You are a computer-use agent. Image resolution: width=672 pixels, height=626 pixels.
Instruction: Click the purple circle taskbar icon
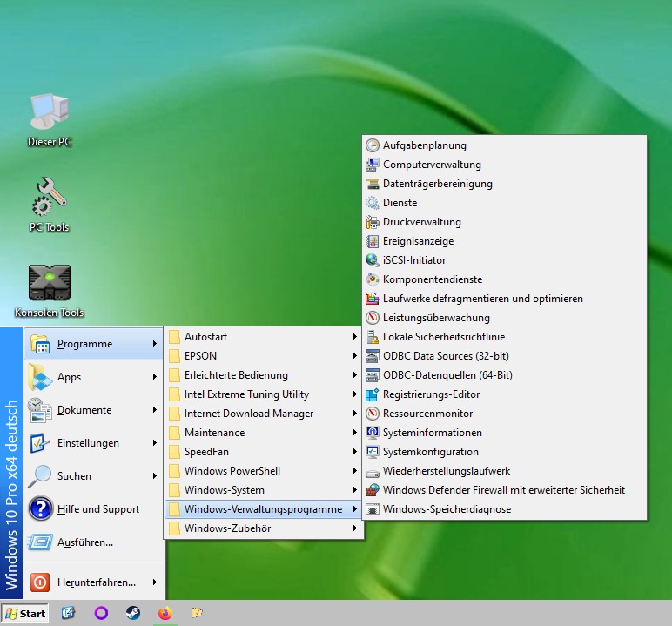point(101,613)
